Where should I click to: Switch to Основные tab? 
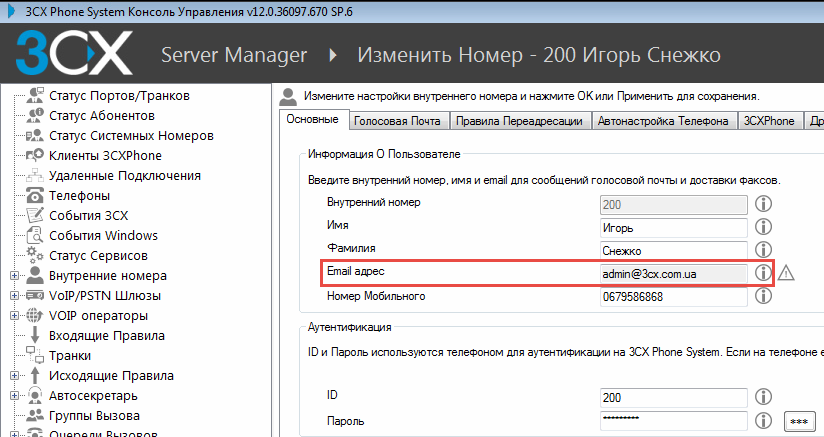click(313, 119)
